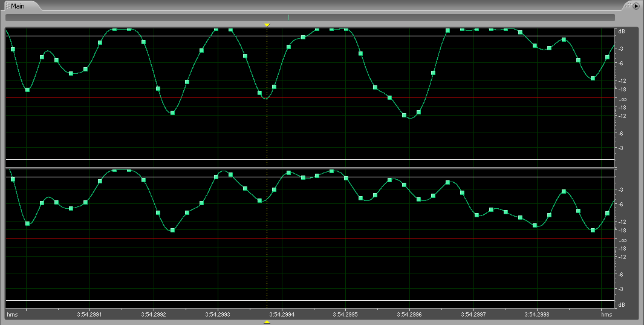Viewport: 644px width, 325px height.
Task: Click the 3:54.2996 mark on time ruler
Action: pyautogui.click(x=409, y=314)
